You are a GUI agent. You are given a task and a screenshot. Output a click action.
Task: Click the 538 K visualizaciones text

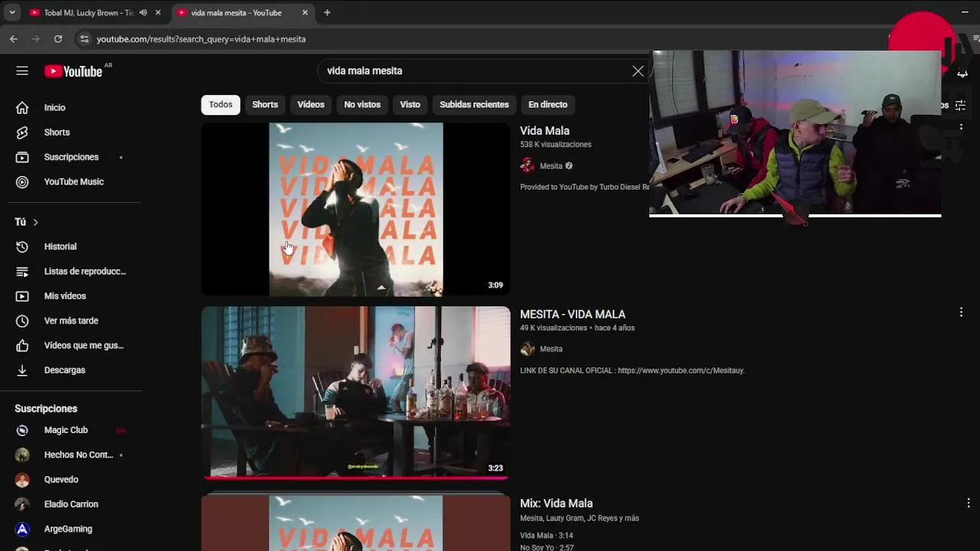[x=556, y=145]
